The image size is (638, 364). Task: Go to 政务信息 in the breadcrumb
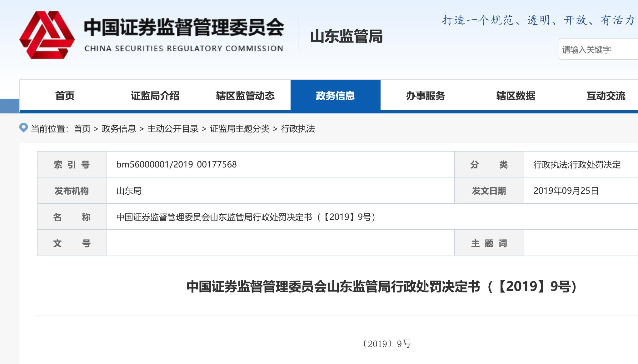[119, 129]
